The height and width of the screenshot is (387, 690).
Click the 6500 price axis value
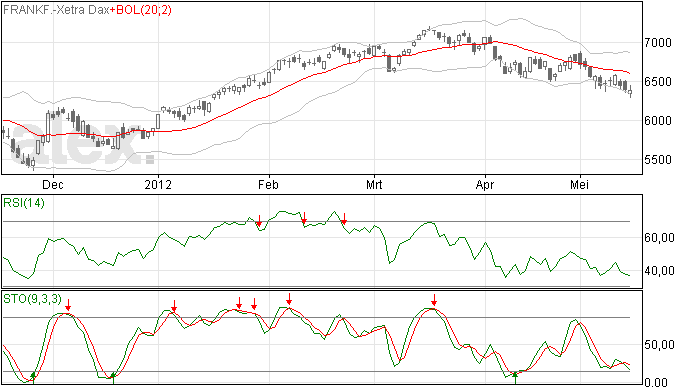pyautogui.click(x=658, y=82)
